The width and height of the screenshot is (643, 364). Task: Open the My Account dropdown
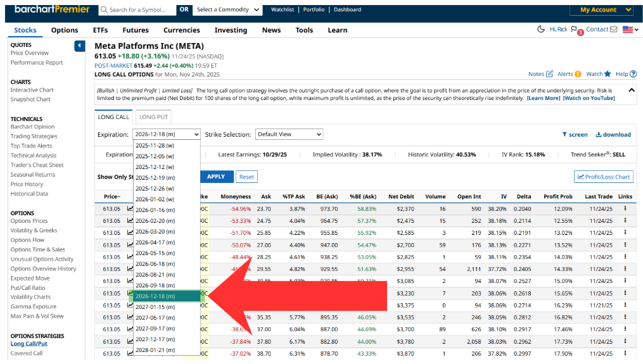(601, 9)
